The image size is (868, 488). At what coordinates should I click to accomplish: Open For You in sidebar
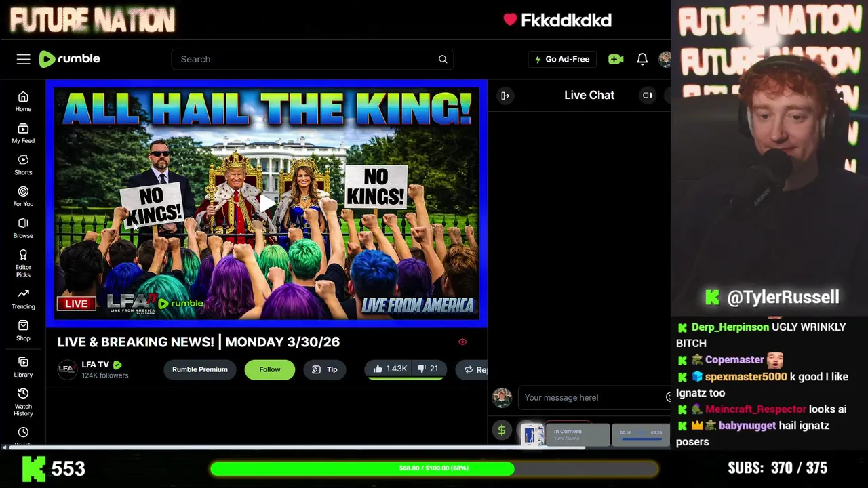23,197
